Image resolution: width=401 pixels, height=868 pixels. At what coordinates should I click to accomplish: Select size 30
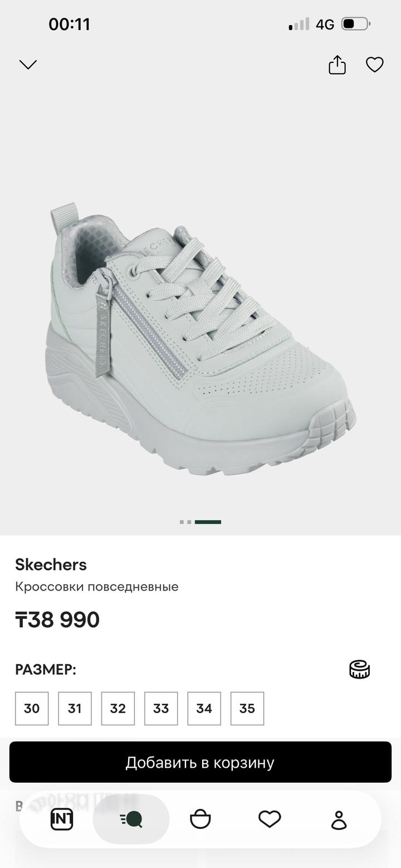click(32, 709)
